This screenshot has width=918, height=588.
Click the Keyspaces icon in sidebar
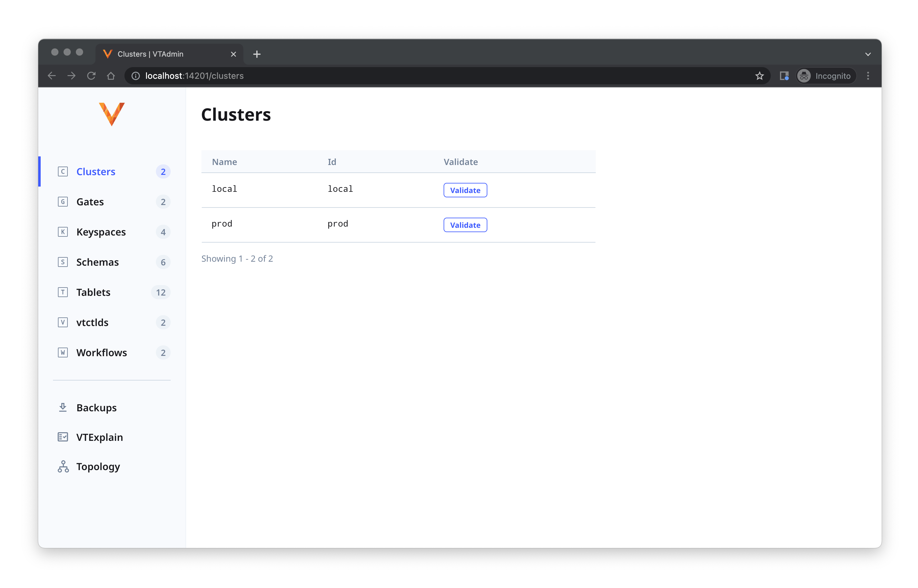pyautogui.click(x=63, y=232)
